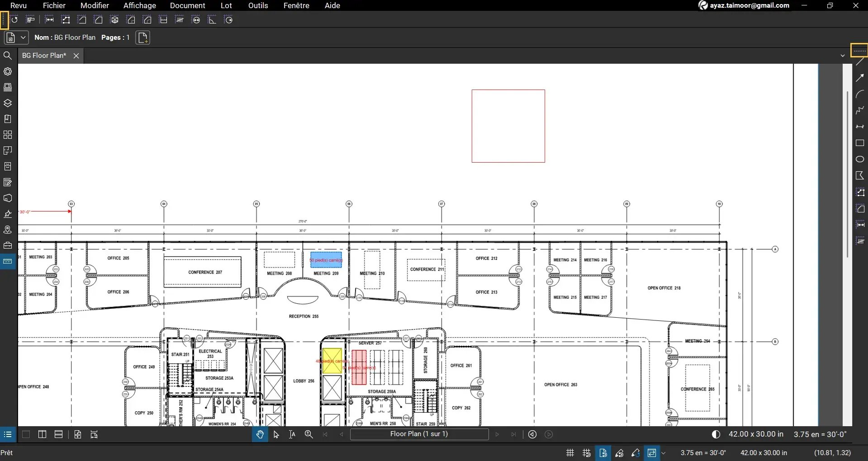The width and height of the screenshot is (868, 461).
Task: Click the Floor Plan page label field
Action: pyautogui.click(x=419, y=434)
